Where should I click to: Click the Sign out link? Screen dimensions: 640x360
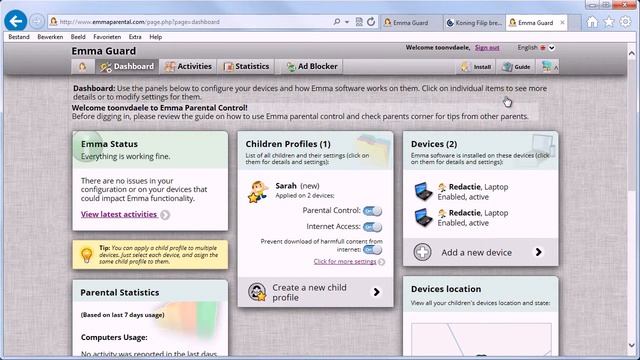487,48
